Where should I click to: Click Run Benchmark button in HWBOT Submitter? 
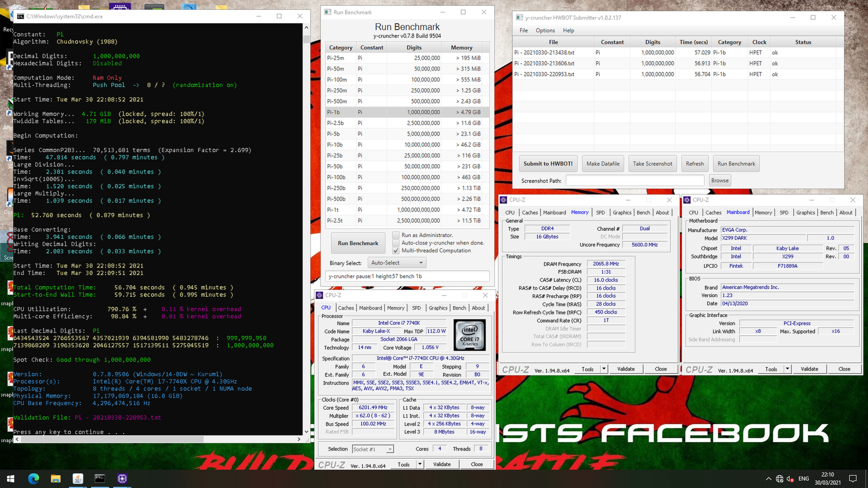coord(736,164)
